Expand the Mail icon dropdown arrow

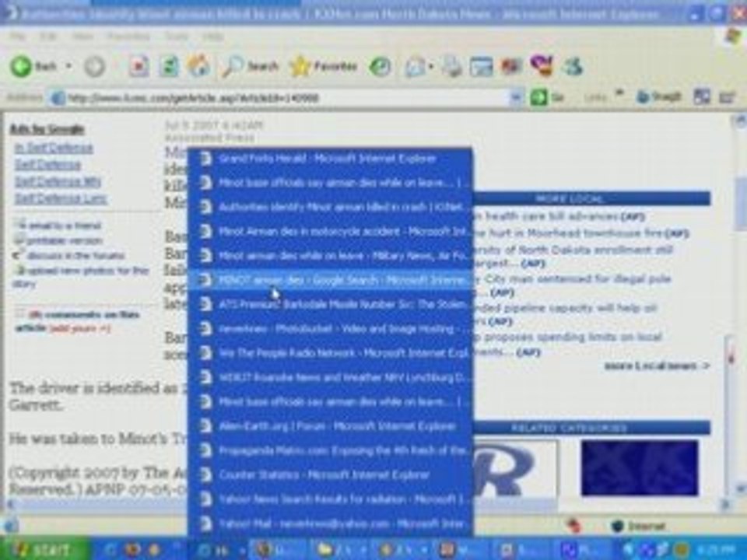[x=430, y=67]
